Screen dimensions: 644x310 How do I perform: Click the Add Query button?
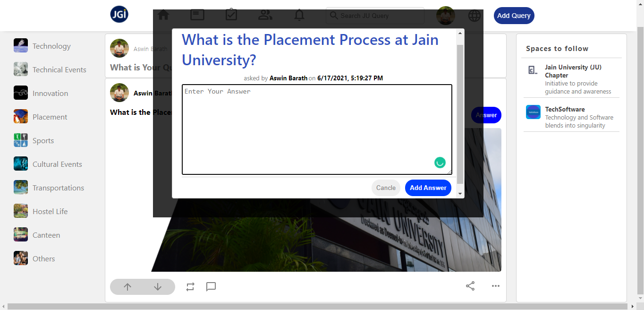point(514,16)
